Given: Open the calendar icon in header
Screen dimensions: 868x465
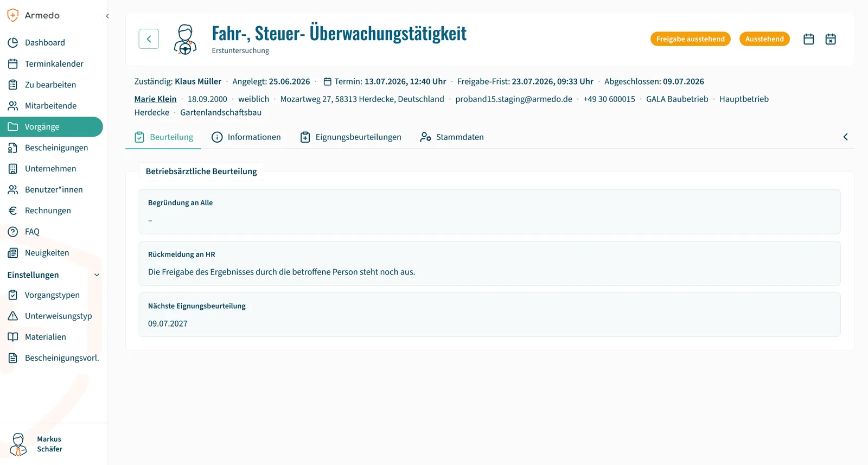Looking at the screenshot, I should (809, 39).
